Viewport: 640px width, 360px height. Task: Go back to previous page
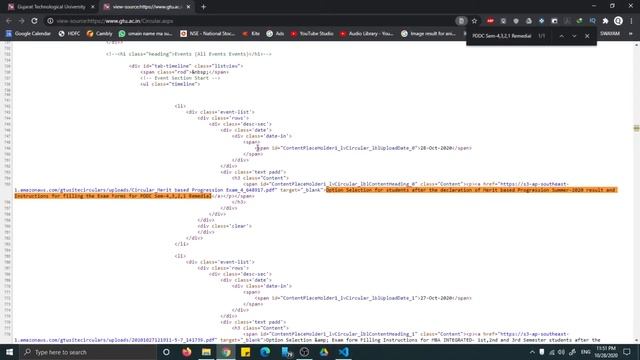(x=9, y=21)
